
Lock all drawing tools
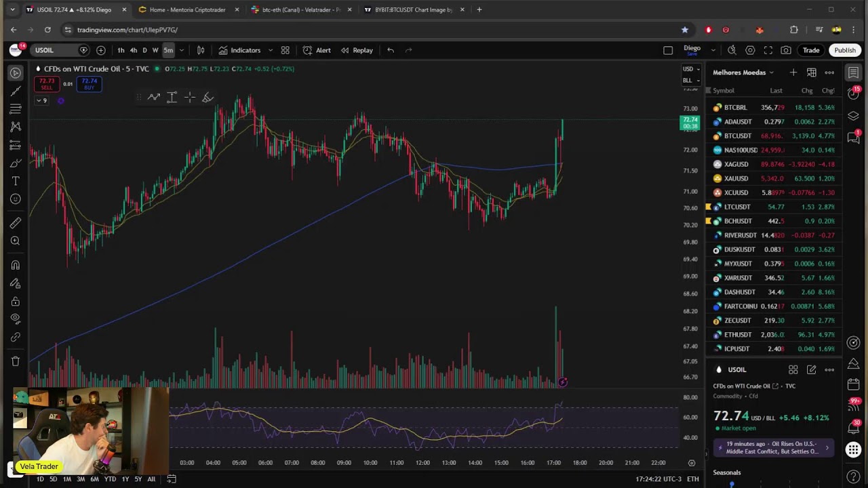coord(15,302)
